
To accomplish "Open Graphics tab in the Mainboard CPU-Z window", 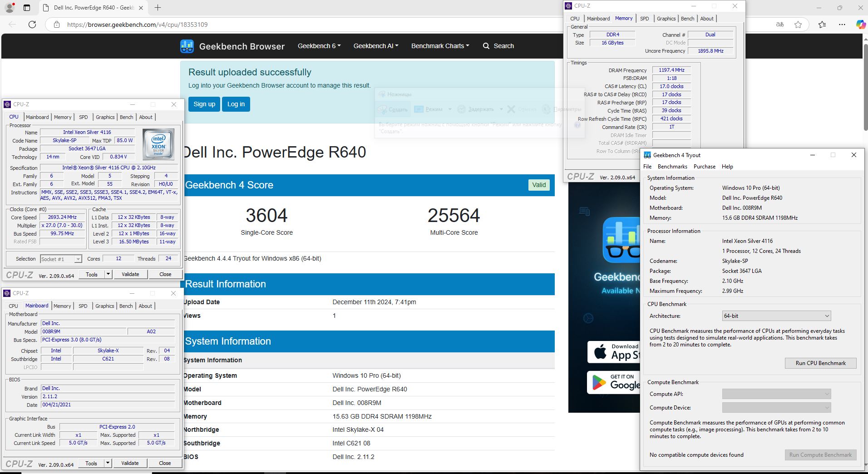I will [104, 306].
